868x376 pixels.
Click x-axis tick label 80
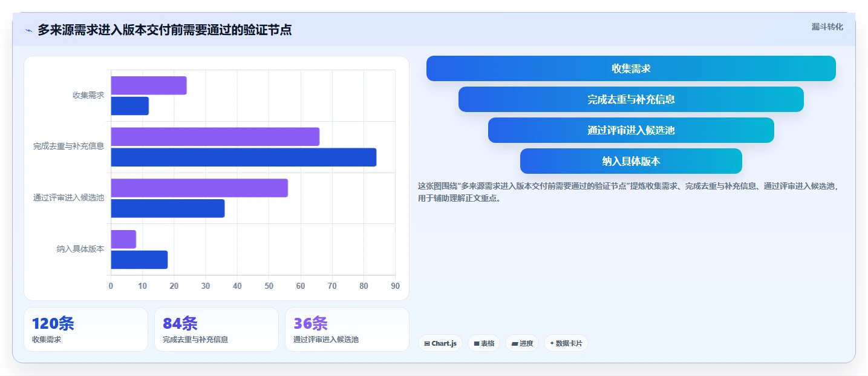(364, 286)
